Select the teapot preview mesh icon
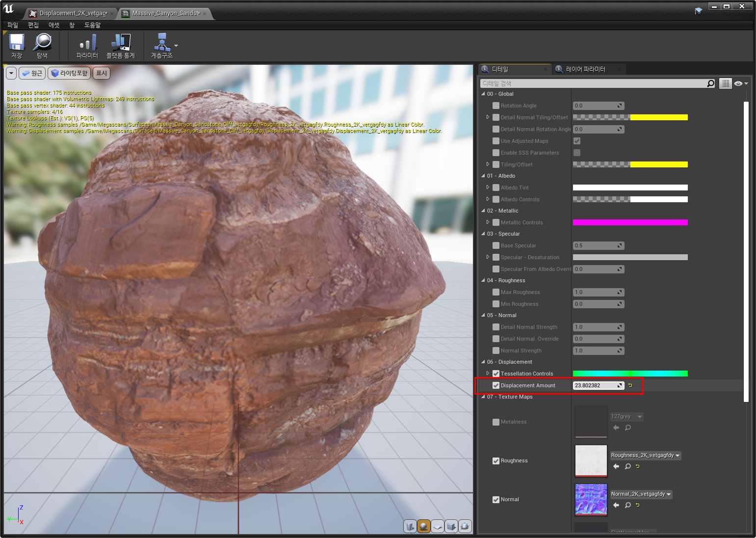This screenshot has width=756, height=538. (465, 526)
